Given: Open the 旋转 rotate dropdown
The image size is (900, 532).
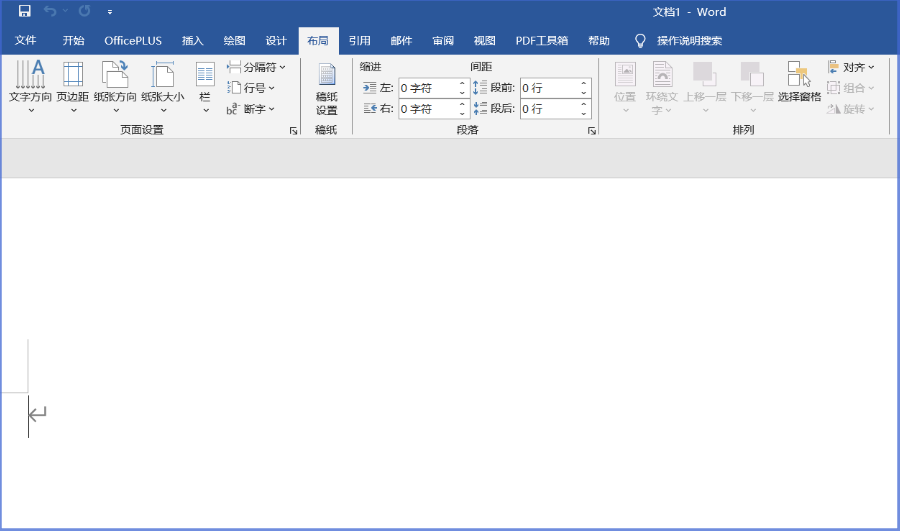Looking at the screenshot, I should (851, 108).
